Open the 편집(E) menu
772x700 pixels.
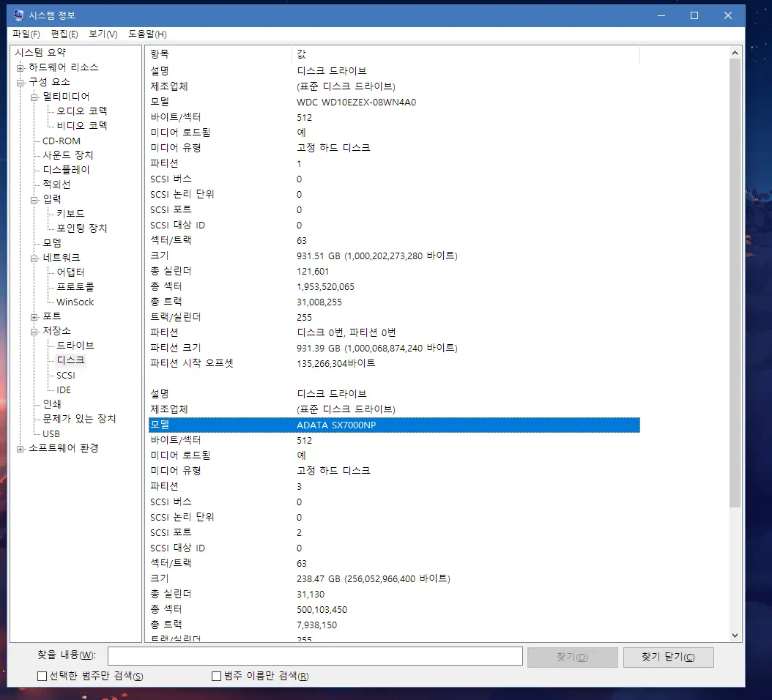pyautogui.click(x=64, y=34)
